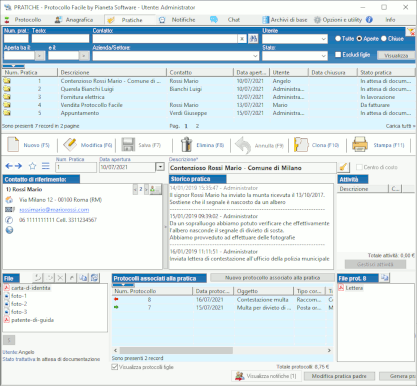This screenshot has width=417, height=386.
Task: Click the Modifica (F6) pencil icon
Action: coord(70,145)
